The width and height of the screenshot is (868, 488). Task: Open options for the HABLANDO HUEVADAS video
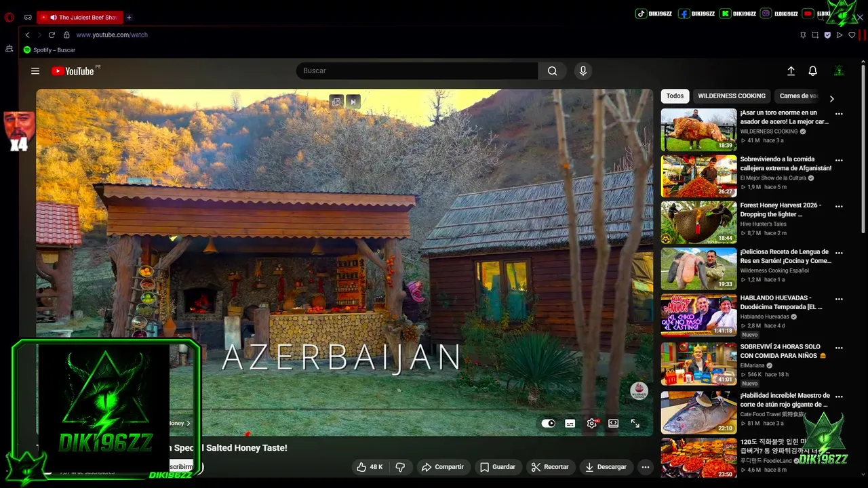coord(839,299)
